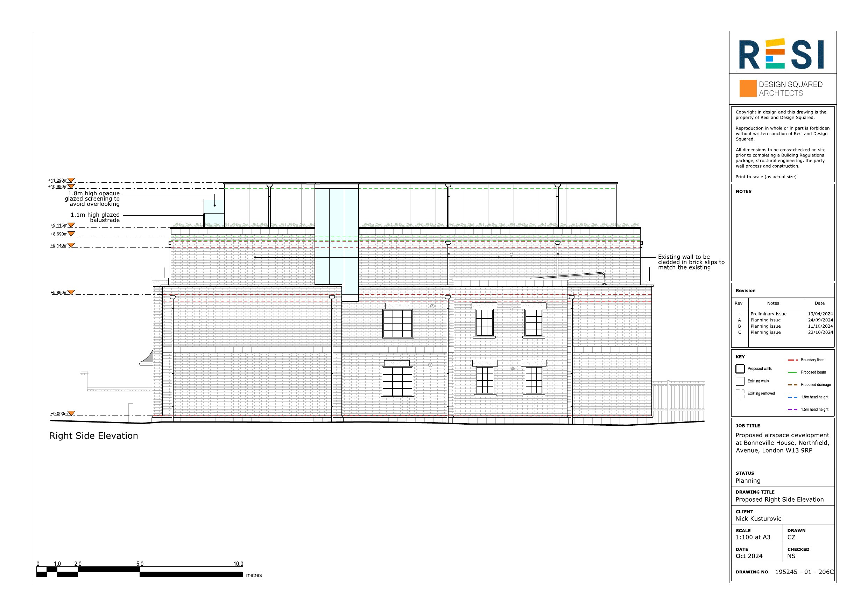Click the blue 1.8m head height key line

(792, 397)
